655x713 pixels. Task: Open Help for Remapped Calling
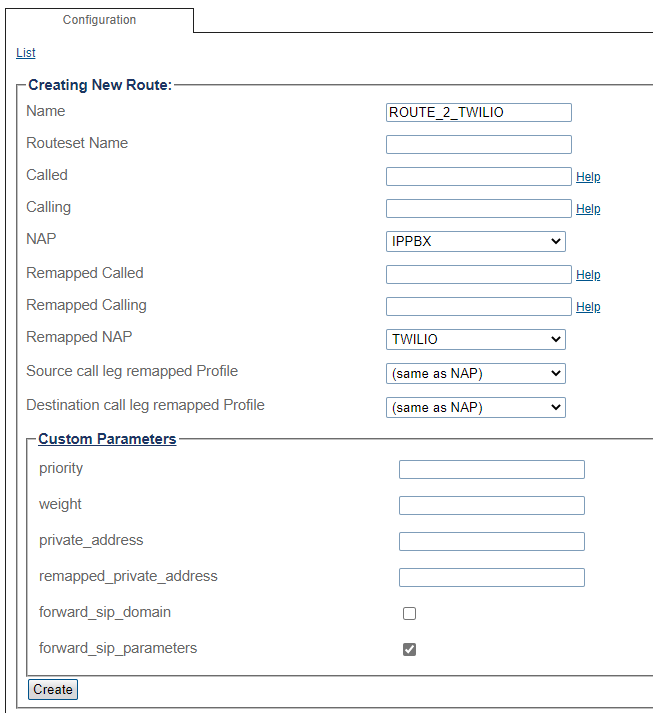(x=588, y=307)
